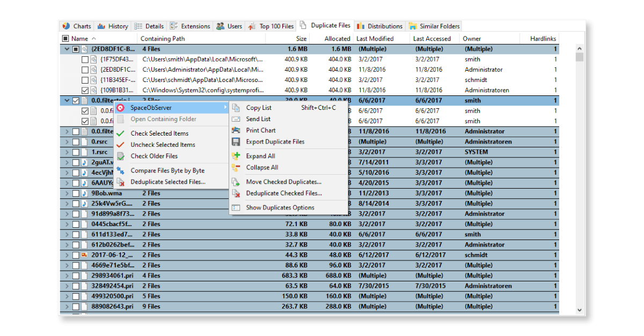Viewport: 644px width, 336px height.
Task: Expand the 499320500.pri group
Action: pos(67,296)
